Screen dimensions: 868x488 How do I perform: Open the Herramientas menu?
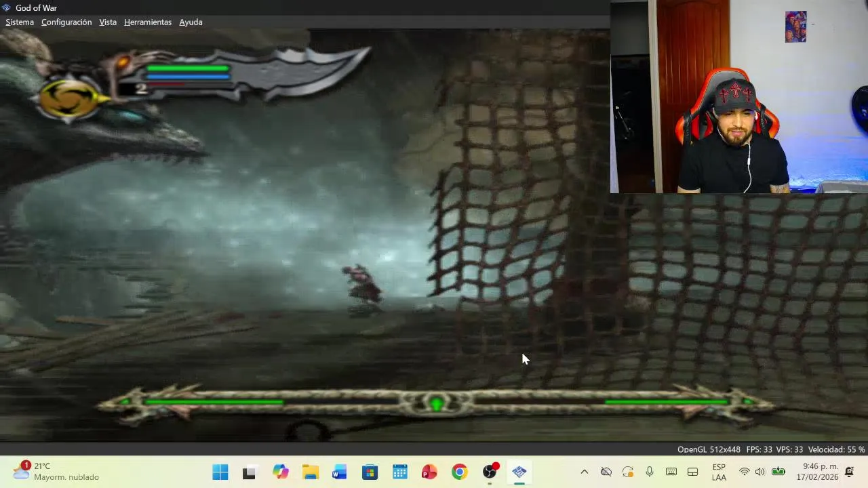tap(148, 22)
